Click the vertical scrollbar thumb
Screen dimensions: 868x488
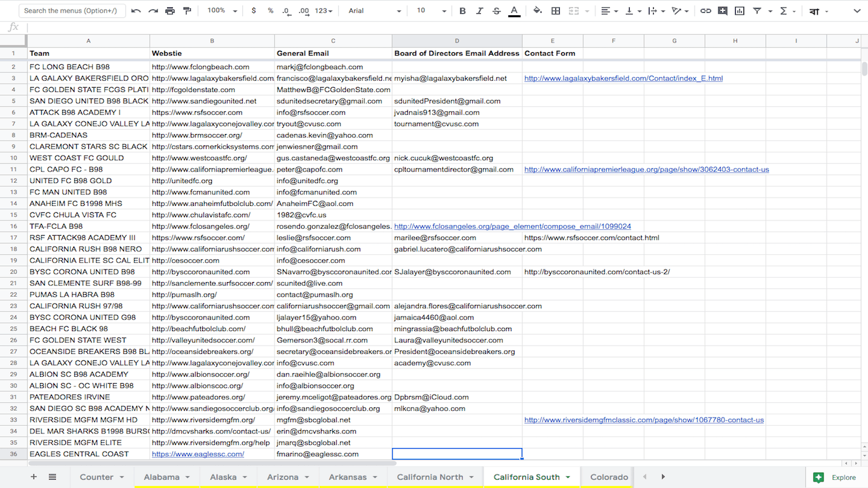click(x=864, y=69)
